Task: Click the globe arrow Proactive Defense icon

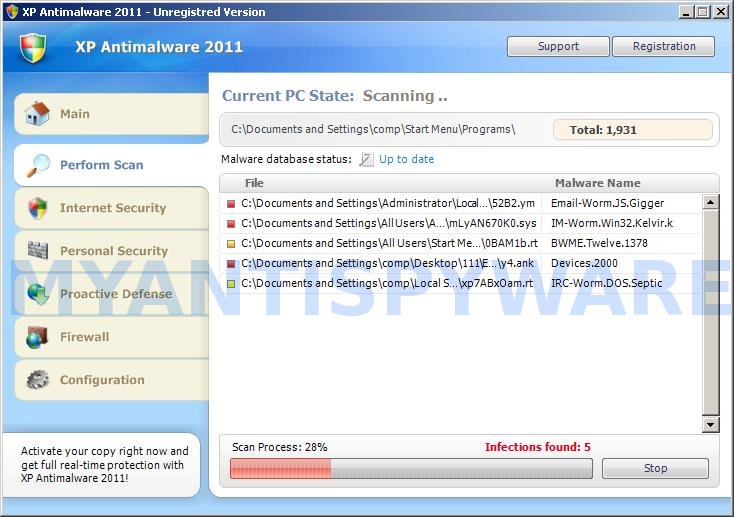Action: point(37,294)
